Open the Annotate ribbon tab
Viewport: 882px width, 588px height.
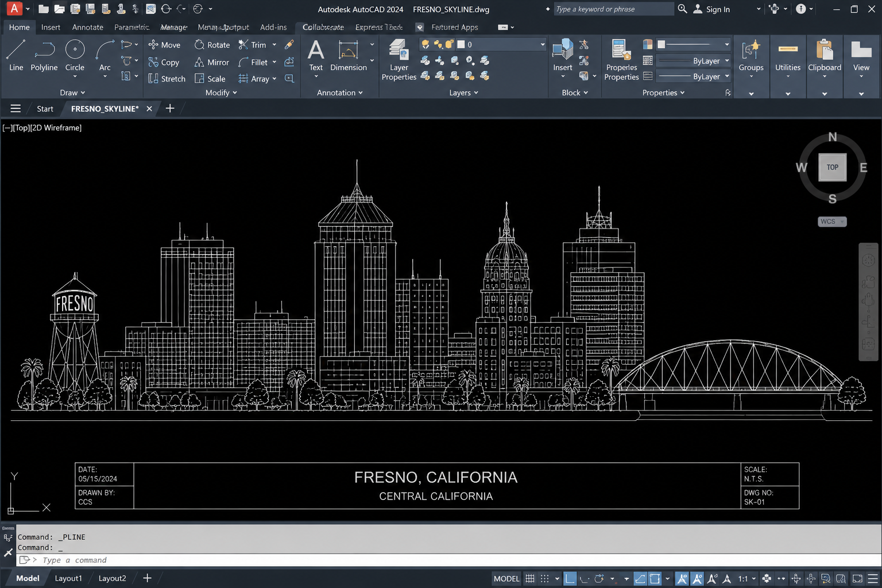88,27
